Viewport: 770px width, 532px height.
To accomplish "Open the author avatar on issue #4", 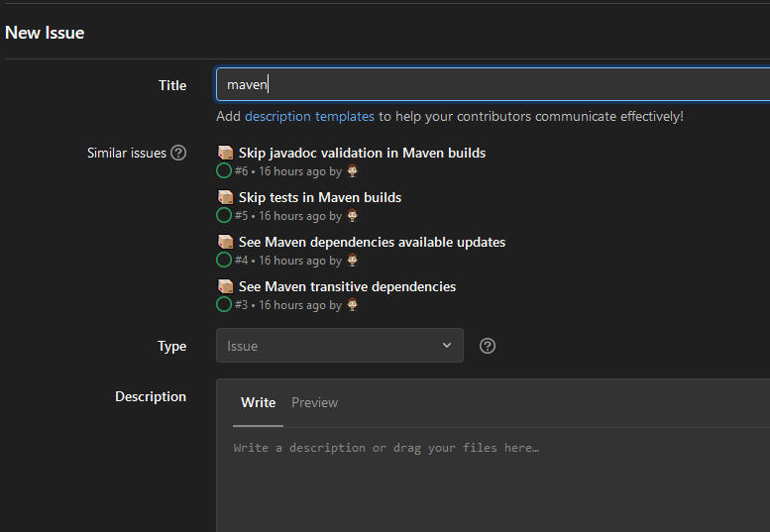I will [x=352, y=261].
